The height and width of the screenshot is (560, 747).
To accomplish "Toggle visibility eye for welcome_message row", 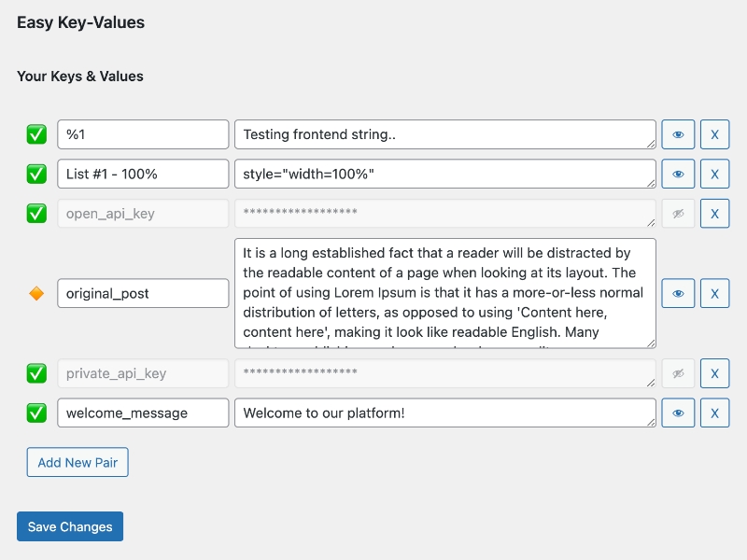I will click(678, 413).
